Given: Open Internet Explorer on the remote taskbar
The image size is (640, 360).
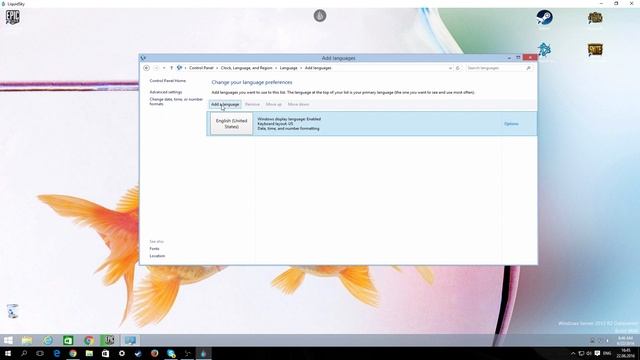Looking at the screenshot, I should [48, 340].
